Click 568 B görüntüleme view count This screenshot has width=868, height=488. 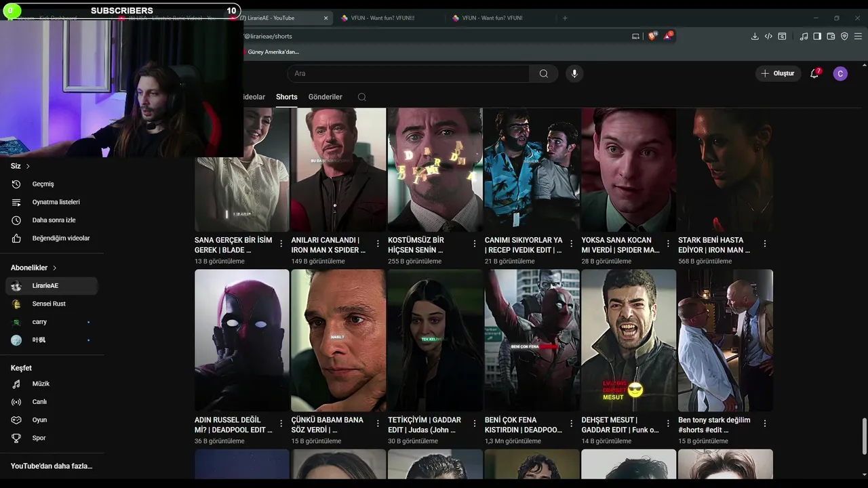[705, 261]
